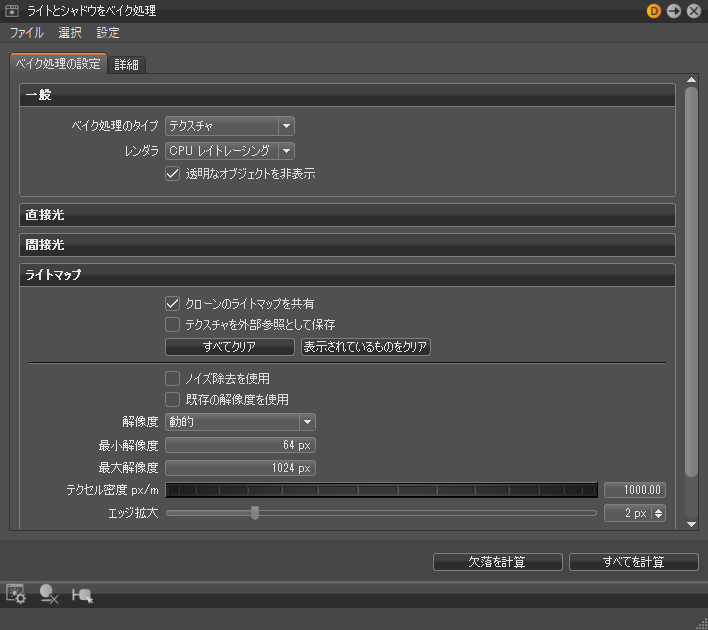Click the orange D icon in title bar
This screenshot has height=630, width=708.
click(x=653, y=11)
